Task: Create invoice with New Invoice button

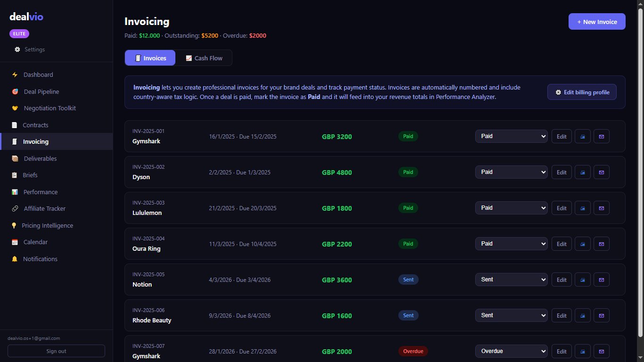Action: [x=596, y=22]
